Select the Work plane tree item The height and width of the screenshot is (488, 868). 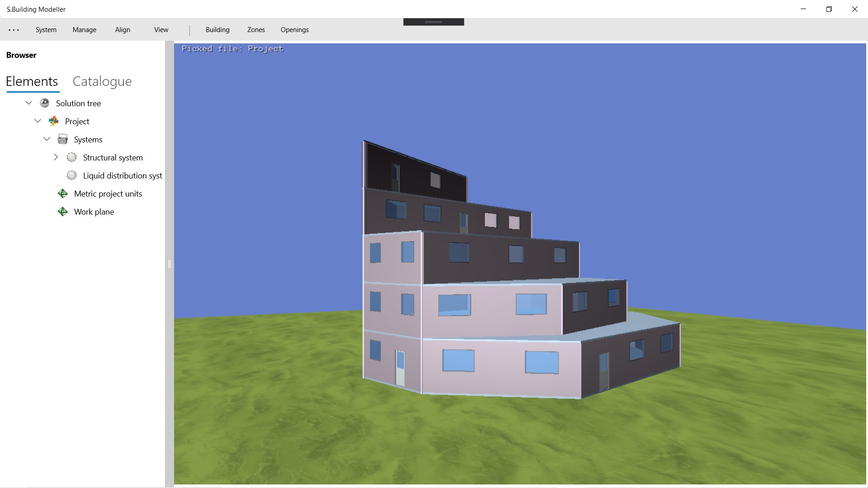coord(94,211)
